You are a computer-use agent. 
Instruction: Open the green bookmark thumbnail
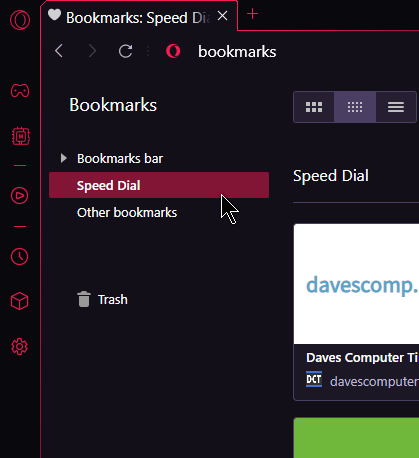click(356, 438)
